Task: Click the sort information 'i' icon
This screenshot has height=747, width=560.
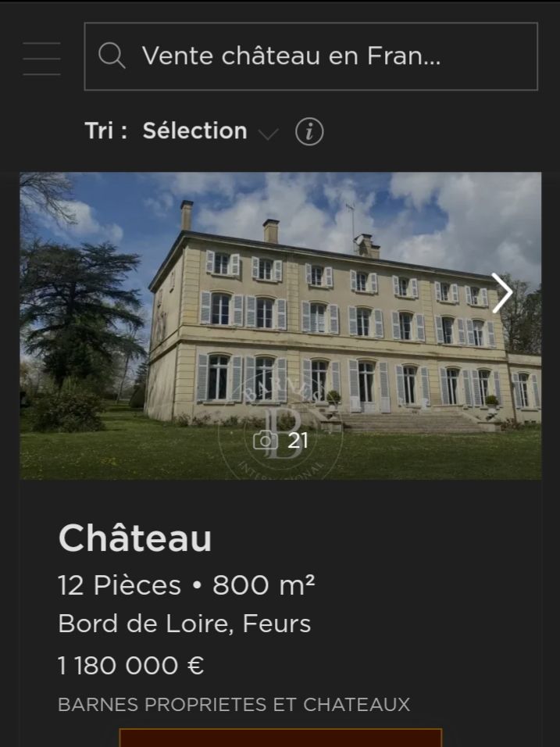Action: [x=309, y=131]
